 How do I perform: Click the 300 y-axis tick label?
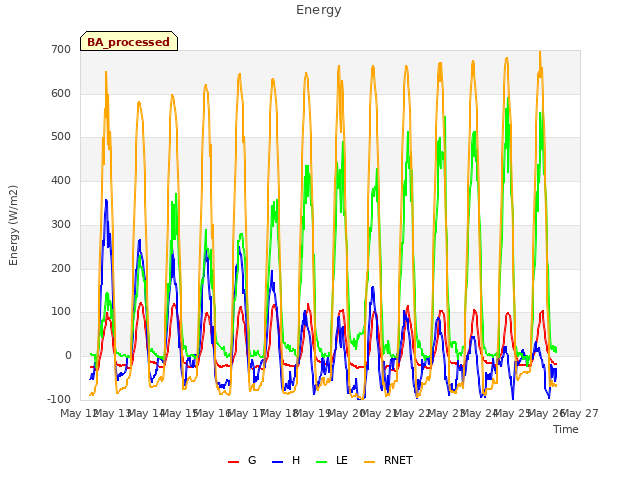click(61, 224)
